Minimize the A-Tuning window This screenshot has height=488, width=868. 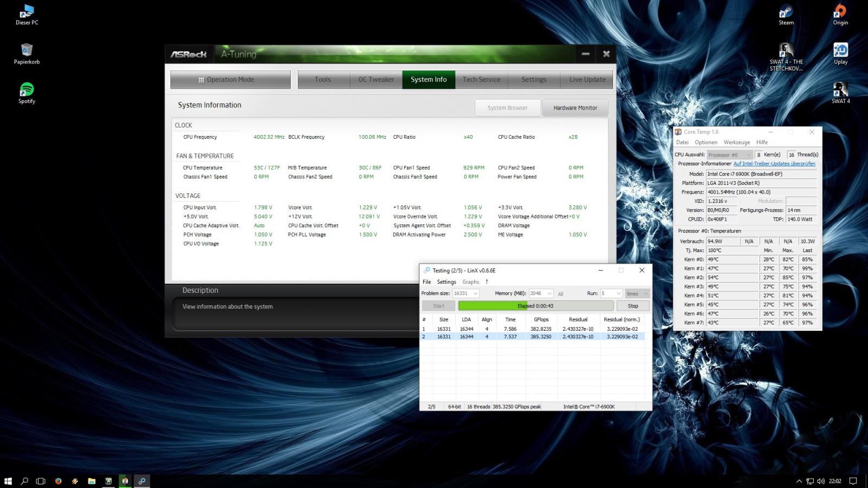[x=585, y=54]
